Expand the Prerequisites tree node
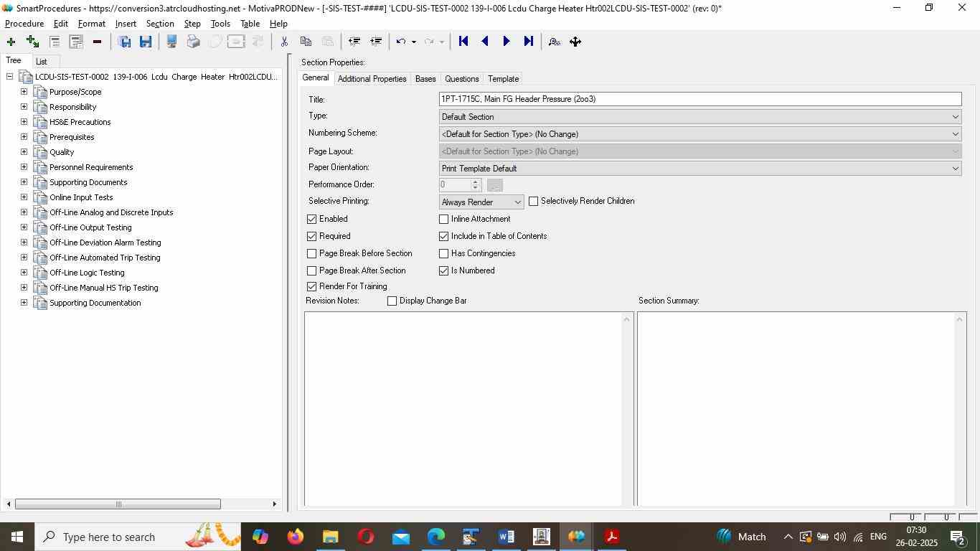Viewport: 980px width, 551px height. pyautogui.click(x=24, y=137)
